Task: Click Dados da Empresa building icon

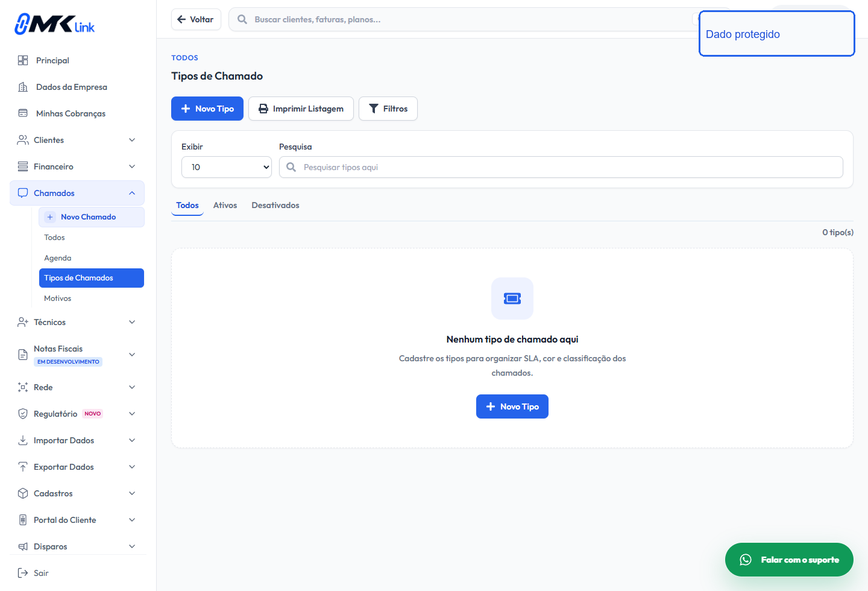Action: 23,87
